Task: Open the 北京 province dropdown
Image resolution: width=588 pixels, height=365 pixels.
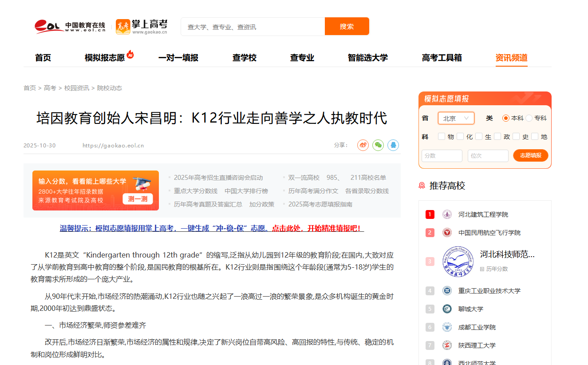Action: click(456, 118)
